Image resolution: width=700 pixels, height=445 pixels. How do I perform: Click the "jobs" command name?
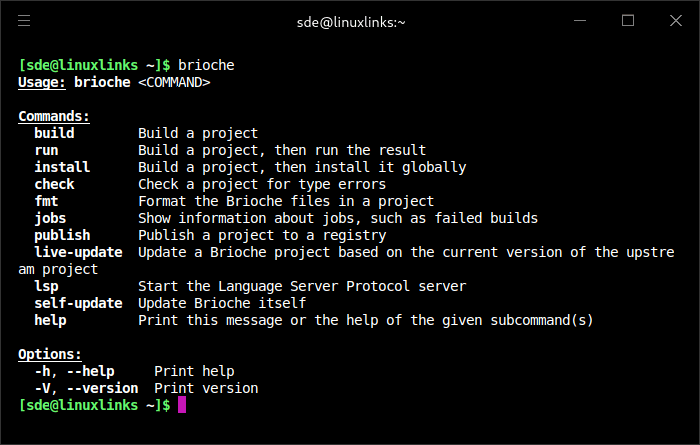click(x=50, y=218)
